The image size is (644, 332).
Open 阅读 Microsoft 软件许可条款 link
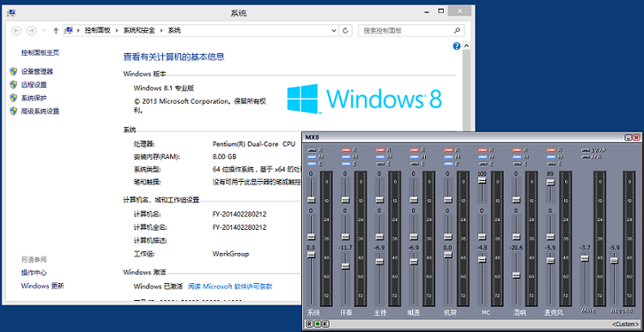coord(230,287)
